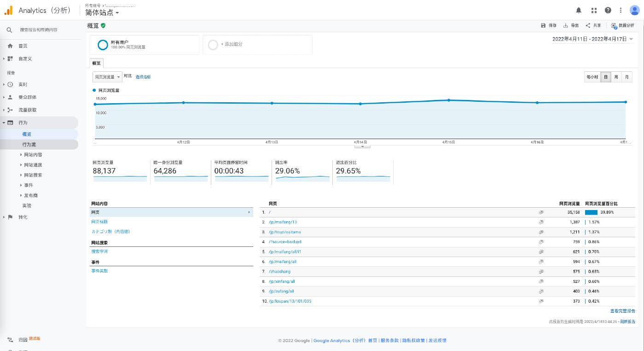Open the apps grid icon in header
The image size is (644, 351).
(x=594, y=10)
